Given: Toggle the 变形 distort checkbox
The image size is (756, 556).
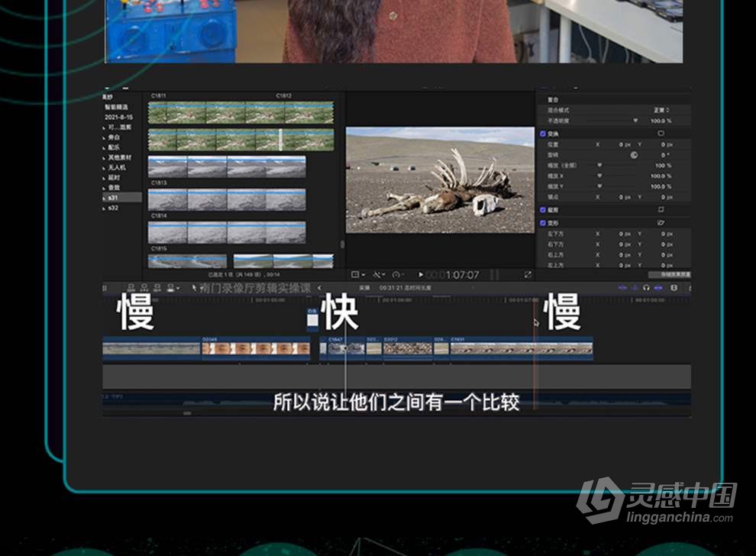Looking at the screenshot, I should tap(543, 223).
